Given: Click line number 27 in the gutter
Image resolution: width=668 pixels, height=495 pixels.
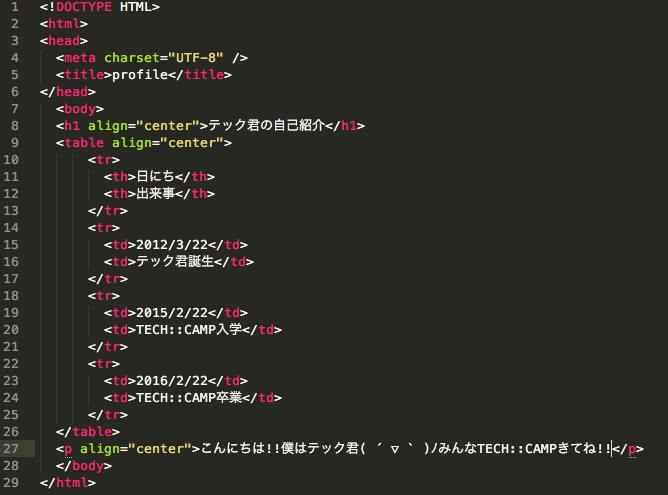Looking at the screenshot, I should (x=12, y=449).
